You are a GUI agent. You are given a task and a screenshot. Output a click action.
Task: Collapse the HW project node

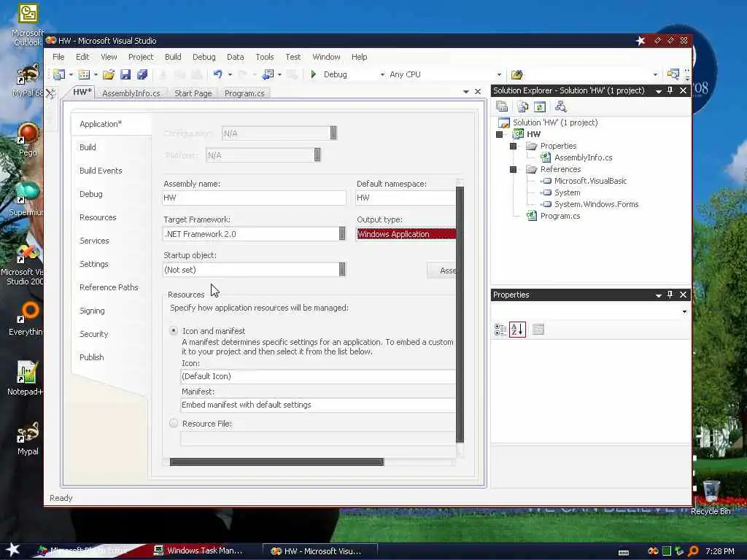pos(499,134)
